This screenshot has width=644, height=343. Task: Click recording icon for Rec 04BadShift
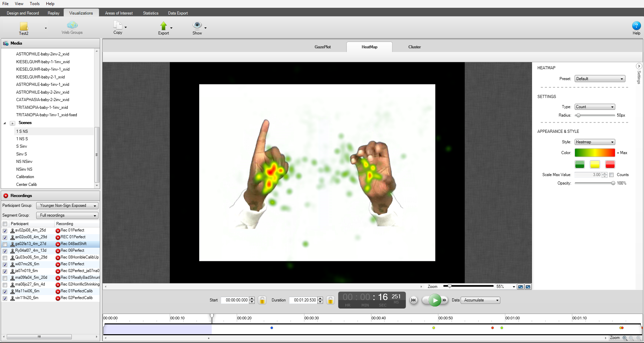(x=58, y=244)
